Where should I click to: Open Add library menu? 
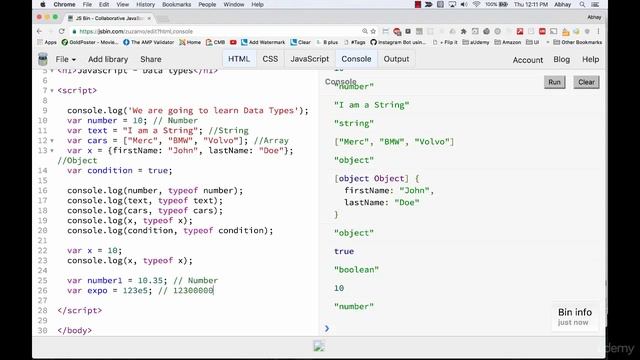point(108,59)
